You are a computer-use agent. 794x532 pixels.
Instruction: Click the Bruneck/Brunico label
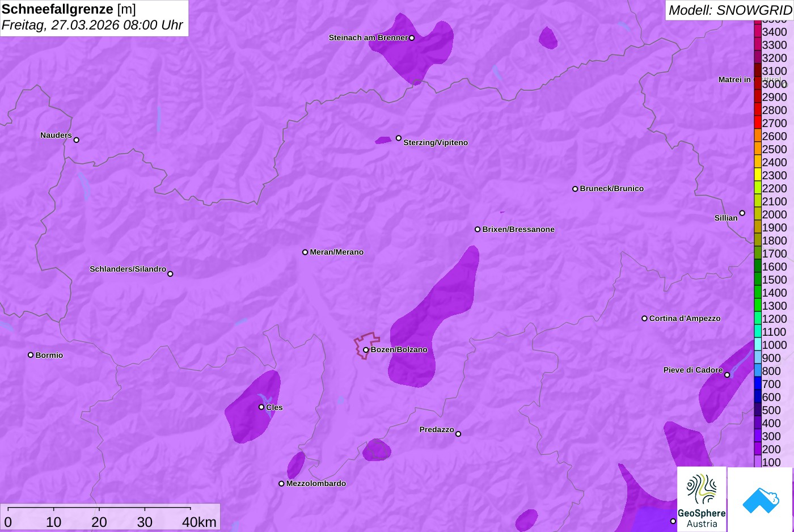point(612,188)
